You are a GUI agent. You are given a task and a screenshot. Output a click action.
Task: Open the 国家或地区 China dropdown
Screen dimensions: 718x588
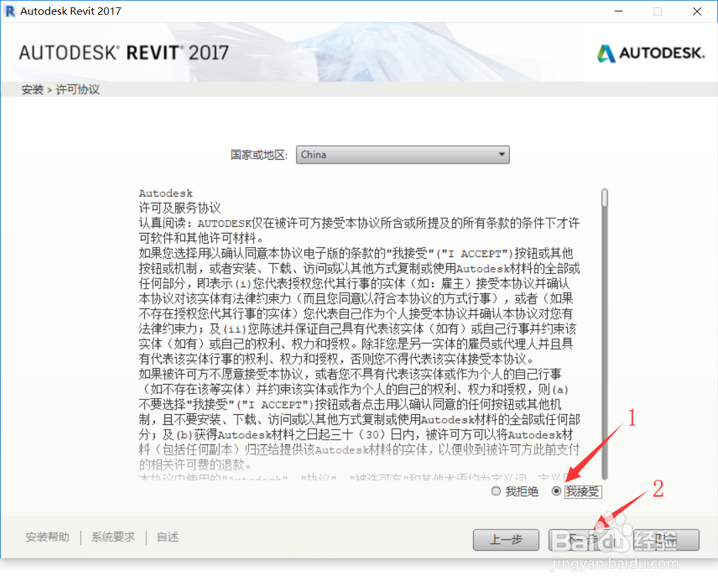(403, 155)
